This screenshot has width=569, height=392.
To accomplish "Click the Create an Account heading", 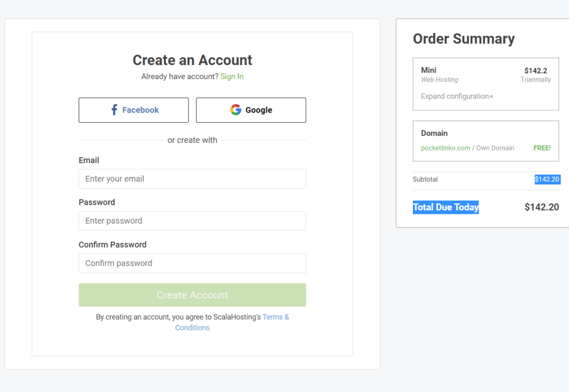I will (x=192, y=60).
